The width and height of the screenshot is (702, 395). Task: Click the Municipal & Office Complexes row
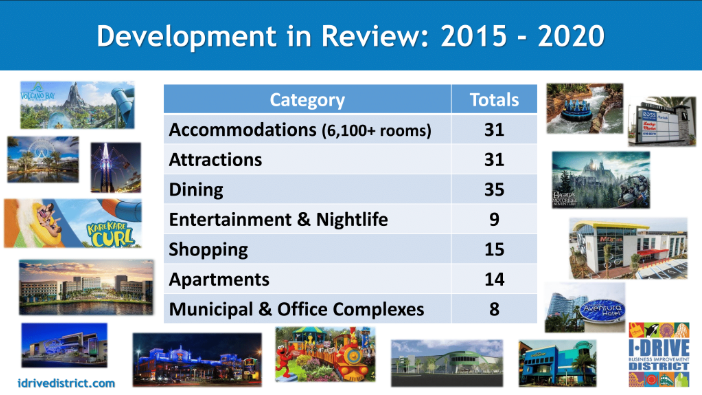[351, 309]
